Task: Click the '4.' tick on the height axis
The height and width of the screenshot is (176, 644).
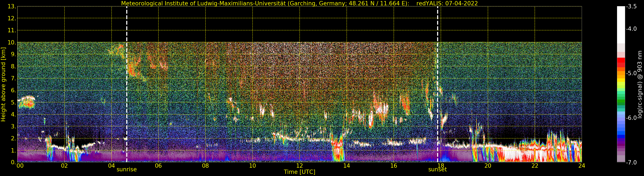Action: [x=13, y=114]
